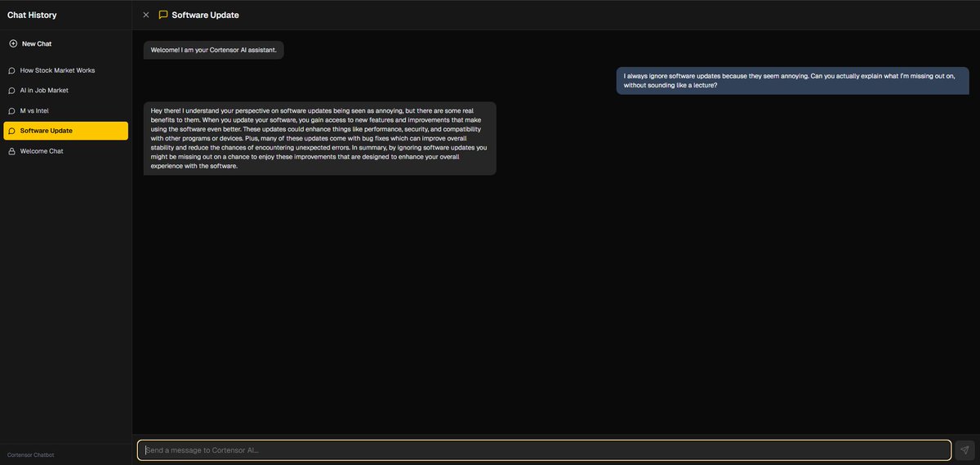This screenshot has width=980, height=465.
Task: Click the user message about ignoring software updates
Action: point(794,80)
